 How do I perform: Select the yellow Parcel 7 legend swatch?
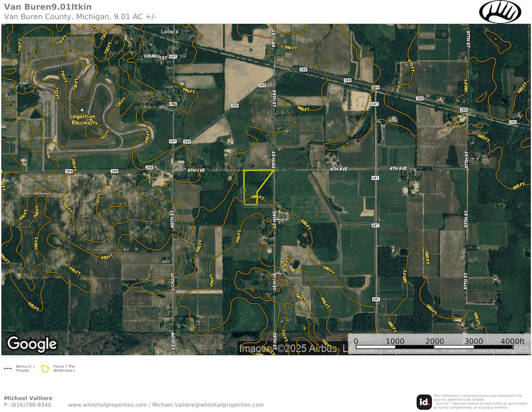45,369
